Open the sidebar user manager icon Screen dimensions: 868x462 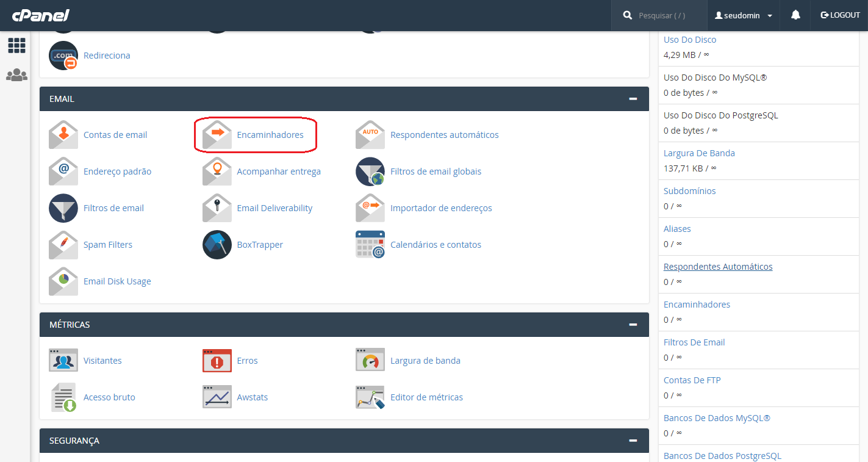(16, 75)
